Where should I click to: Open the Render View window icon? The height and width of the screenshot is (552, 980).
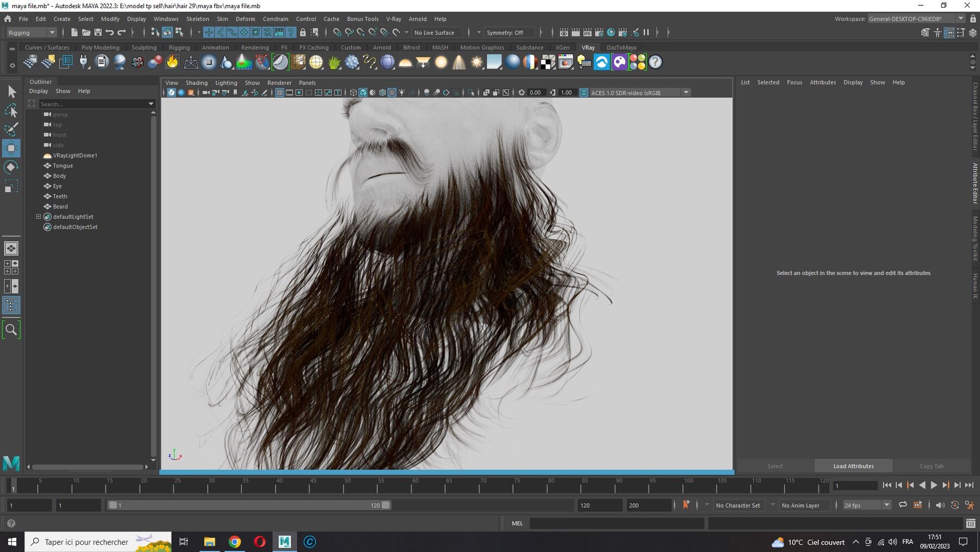(564, 33)
